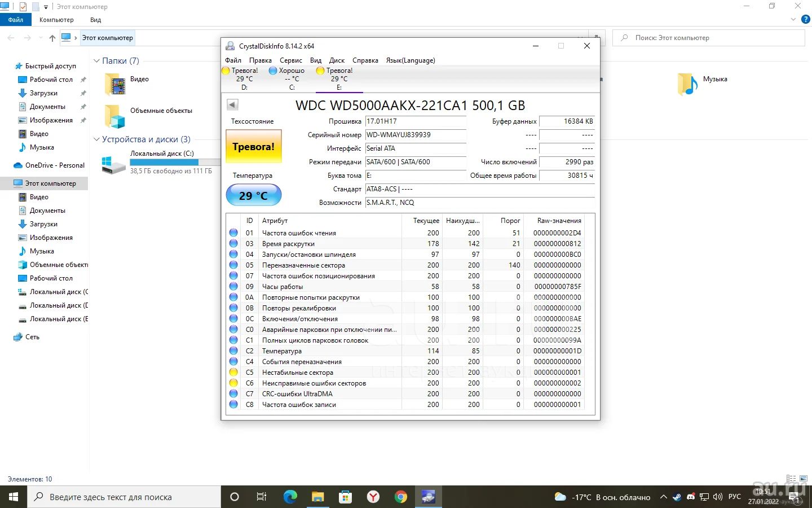812x508 pixels.
Task: Click status circle for attribute 03 Время раскрутки
Action: click(233, 243)
